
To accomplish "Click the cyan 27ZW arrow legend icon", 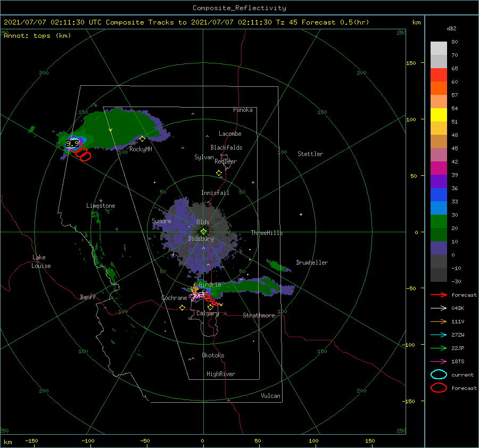I will point(439,335).
